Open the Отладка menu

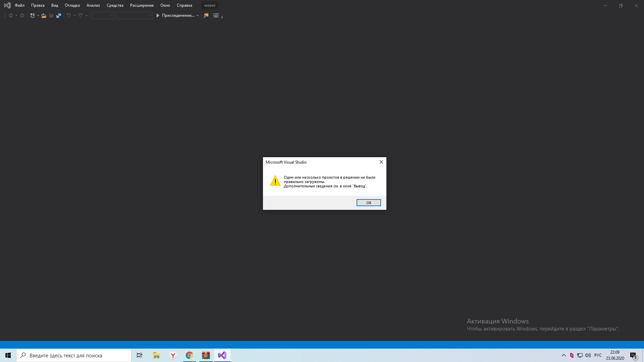(x=72, y=5)
